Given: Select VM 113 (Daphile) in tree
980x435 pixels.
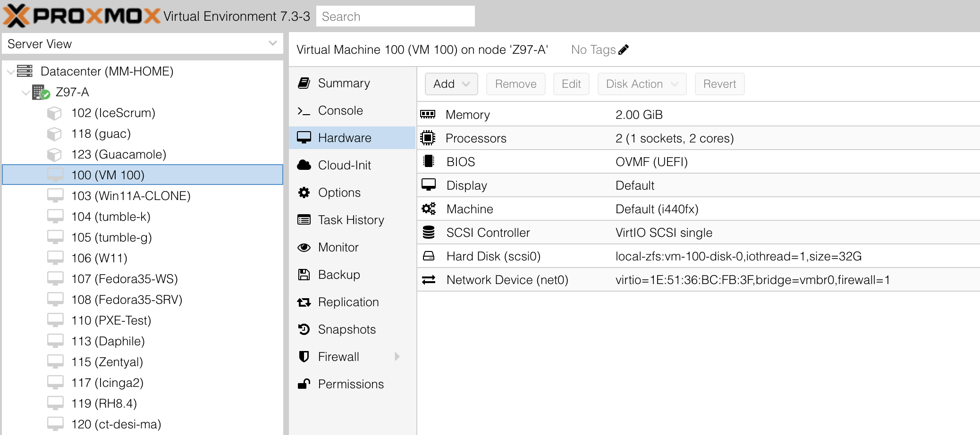Looking at the screenshot, I should point(143,341).
